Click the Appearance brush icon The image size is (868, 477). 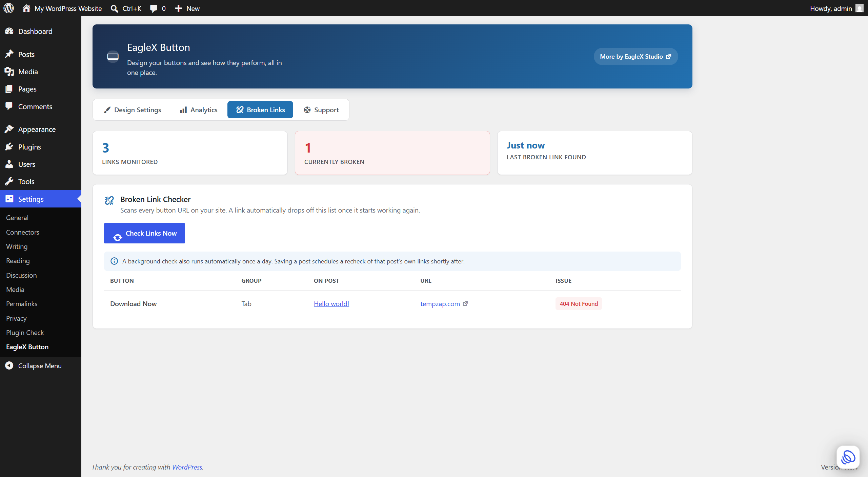pos(9,129)
